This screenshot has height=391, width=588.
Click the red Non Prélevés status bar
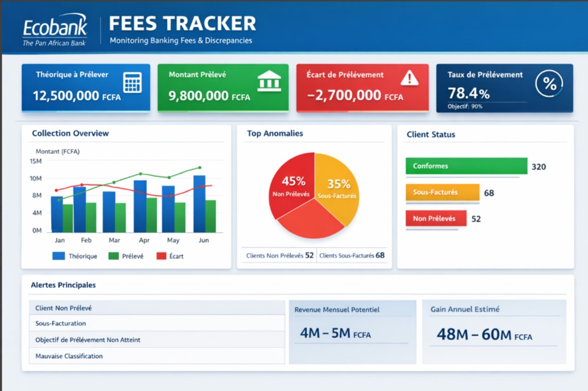pyautogui.click(x=436, y=218)
